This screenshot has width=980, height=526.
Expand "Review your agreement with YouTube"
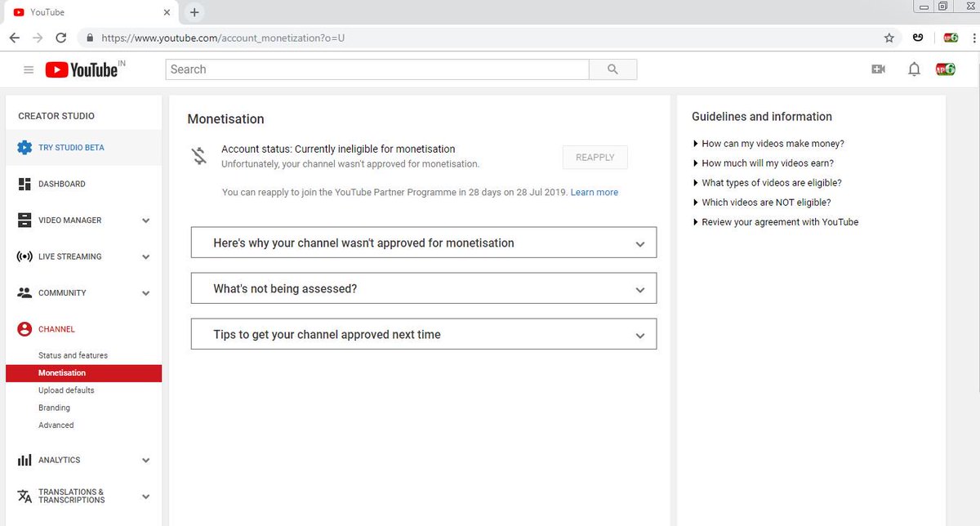pyautogui.click(x=775, y=222)
